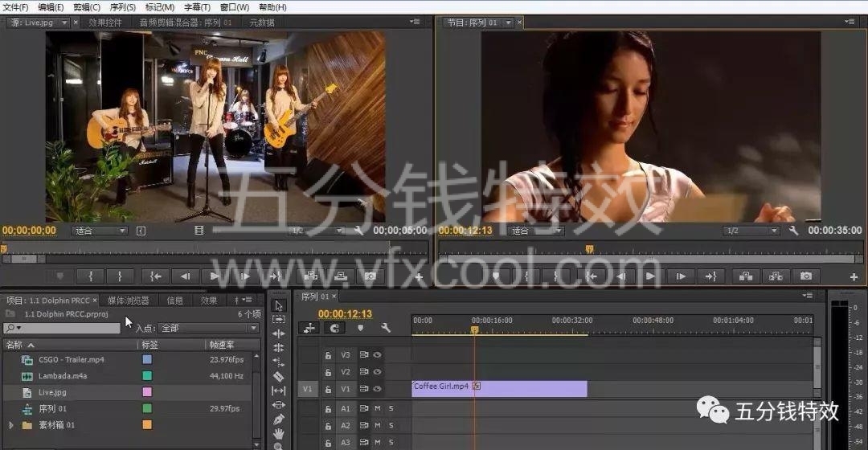Toggle lock on track V3
The width and height of the screenshot is (868, 450).
(328, 355)
